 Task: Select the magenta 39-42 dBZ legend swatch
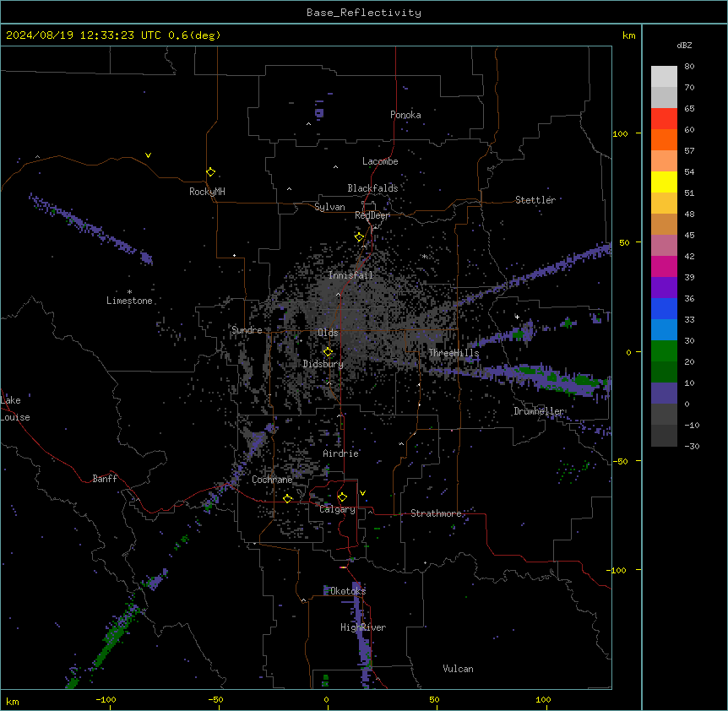[664, 266]
